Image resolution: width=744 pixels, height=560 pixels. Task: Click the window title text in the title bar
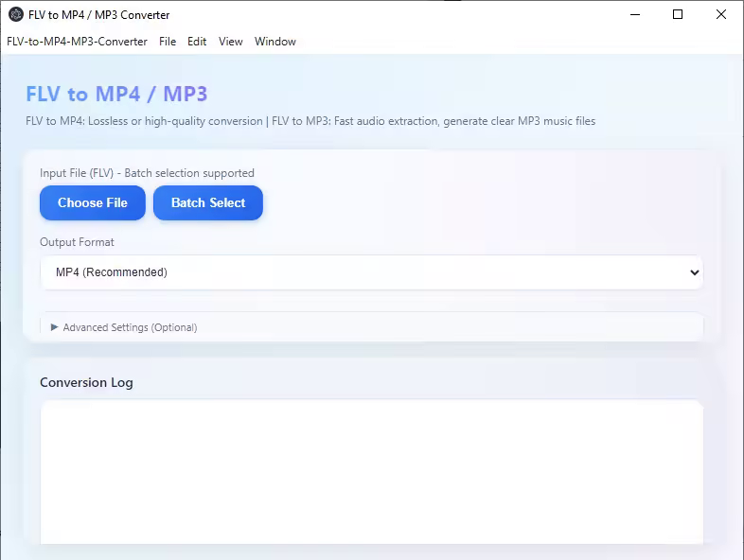(99, 14)
